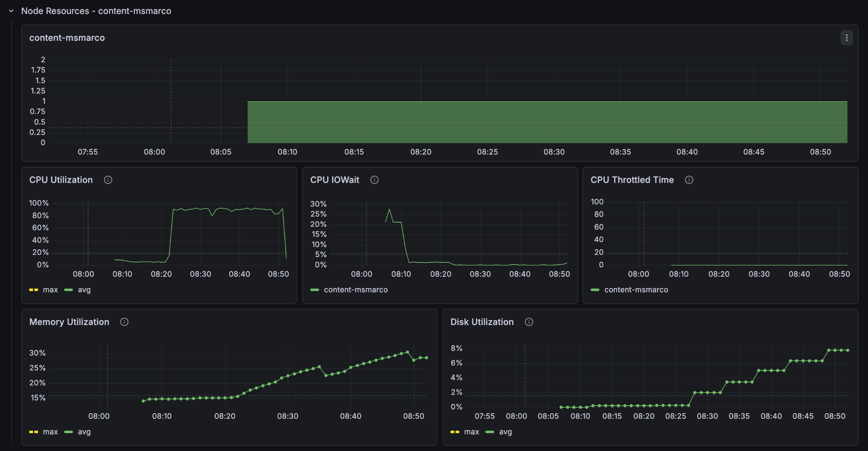Select the CPU IOWait panel title
This screenshot has height=451, width=868.
coord(334,180)
